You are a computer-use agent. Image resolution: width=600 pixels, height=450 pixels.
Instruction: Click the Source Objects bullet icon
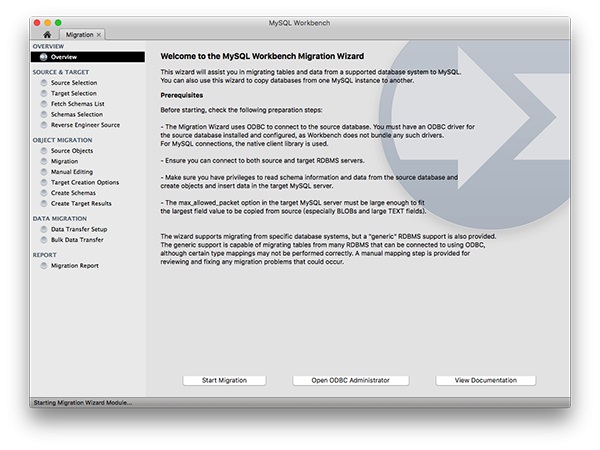(44, 151)
